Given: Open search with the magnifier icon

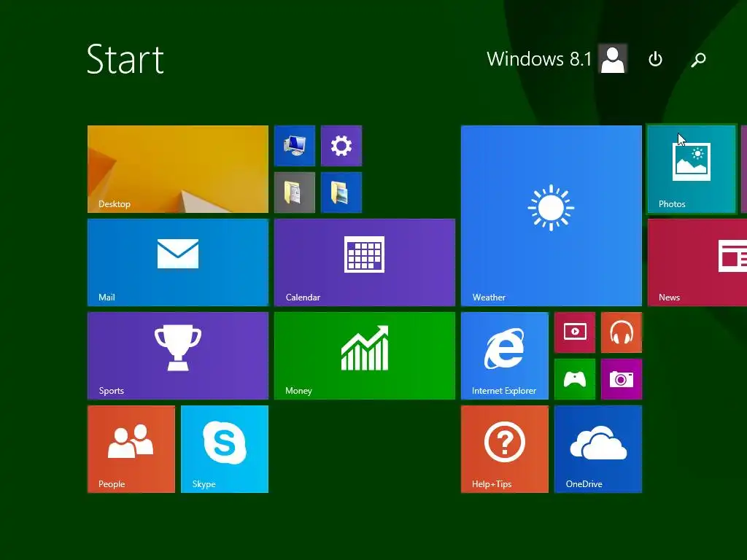Looking at the screenshot, I should tap(698, 60).
